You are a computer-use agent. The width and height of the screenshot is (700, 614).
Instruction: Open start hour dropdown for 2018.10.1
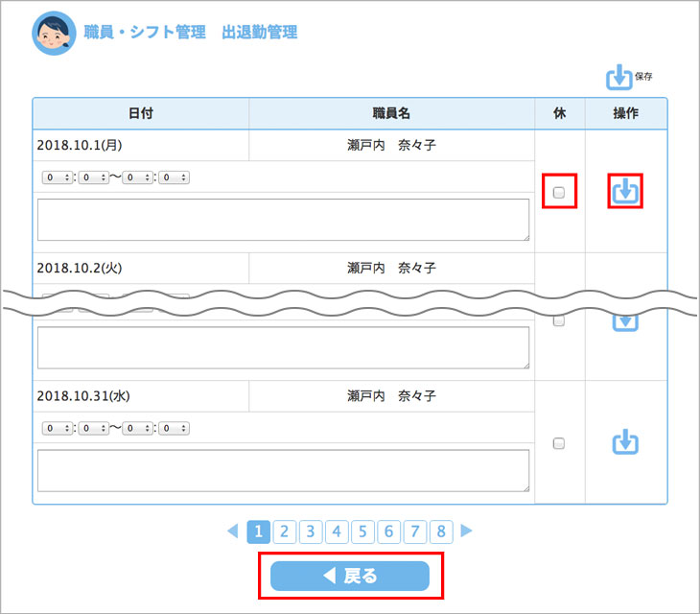58,177
